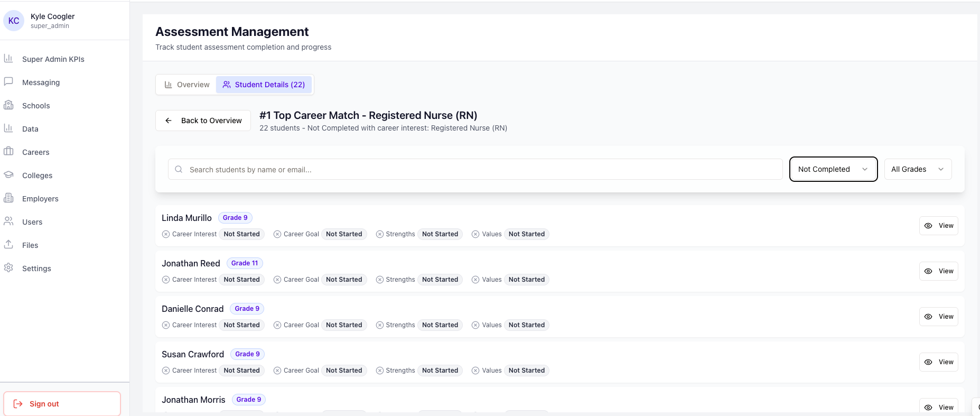Click the Employers building icon
Image resolution: width=980 pixels, height=416 pixels.
point(8,198)
